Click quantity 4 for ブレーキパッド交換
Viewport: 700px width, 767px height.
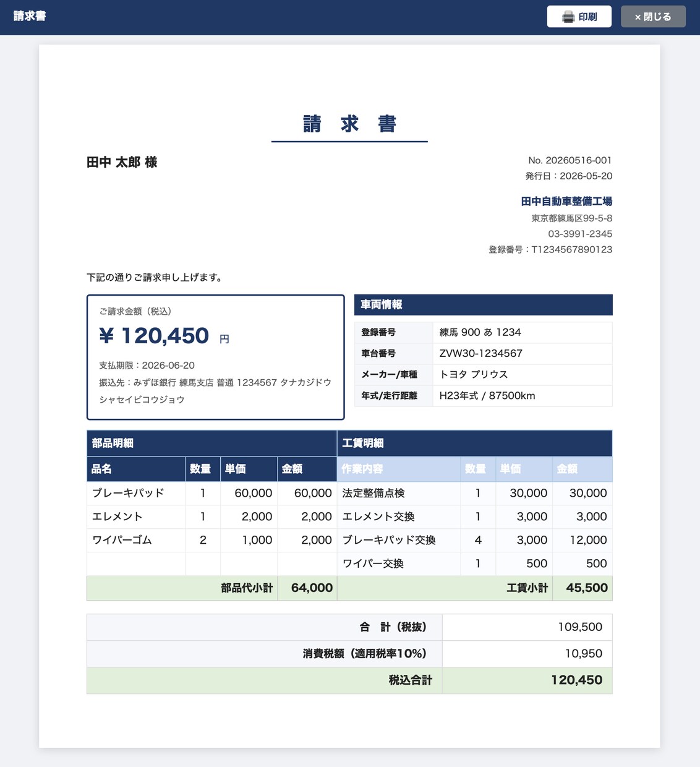(x=478, y=540)
